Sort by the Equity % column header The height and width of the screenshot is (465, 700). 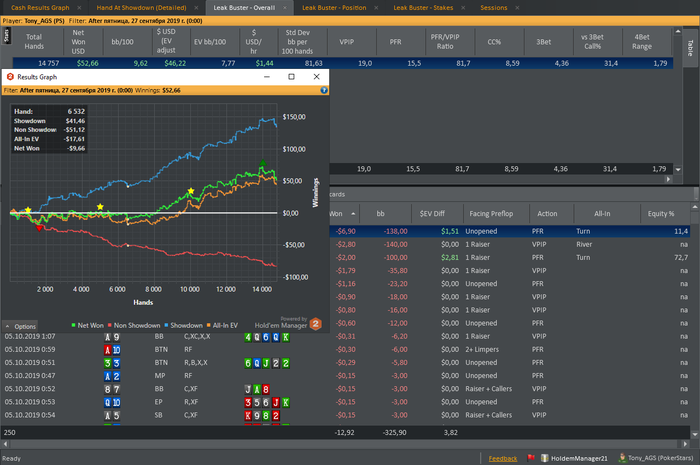[658, 213]
